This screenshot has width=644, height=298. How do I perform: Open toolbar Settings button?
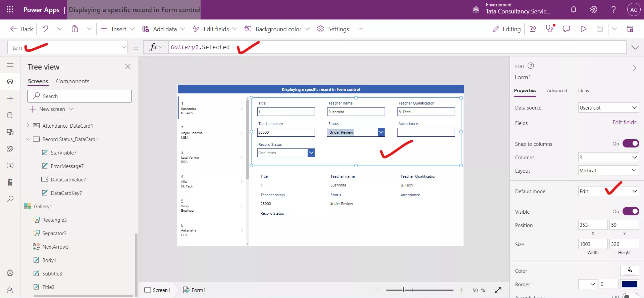click(333, 29)
